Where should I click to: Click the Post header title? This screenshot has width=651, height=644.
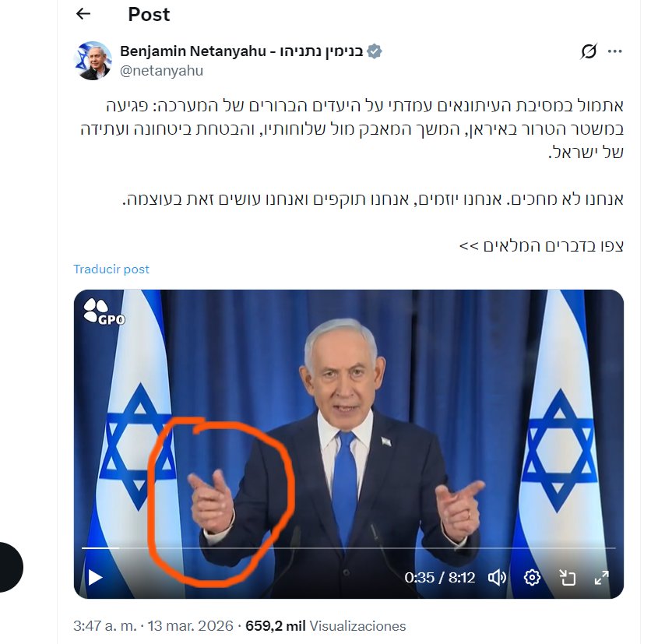[x=149, y=15]
